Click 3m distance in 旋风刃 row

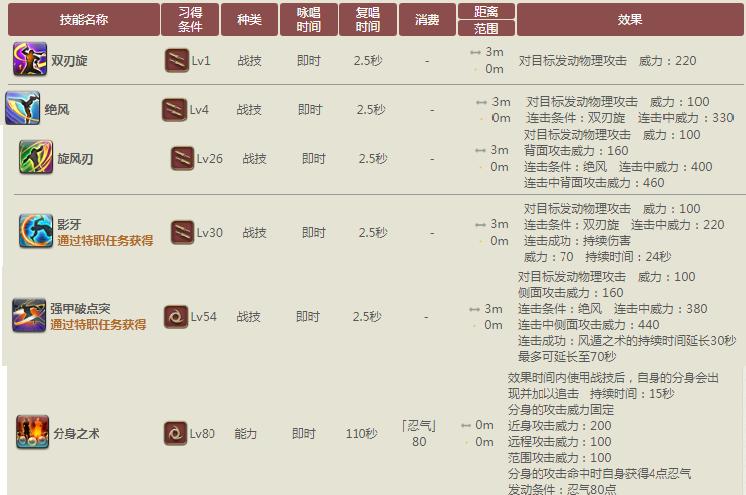point(500,150)
